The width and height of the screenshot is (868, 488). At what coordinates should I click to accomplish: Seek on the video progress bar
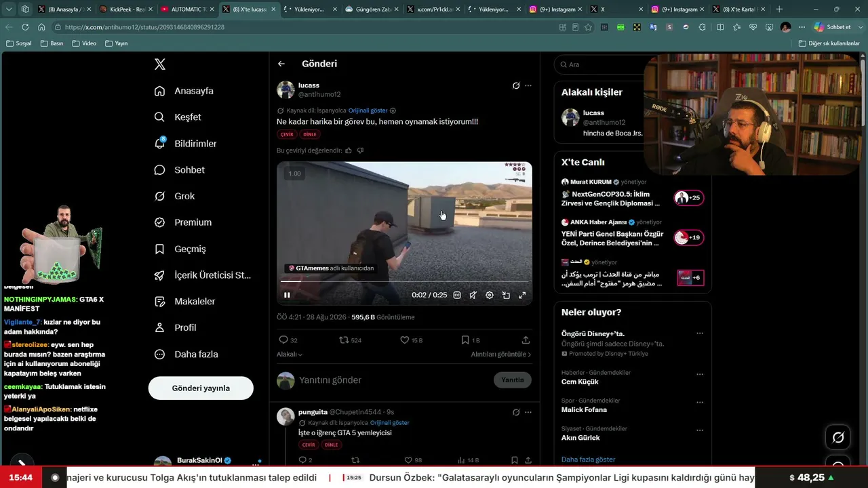(404, 281)
